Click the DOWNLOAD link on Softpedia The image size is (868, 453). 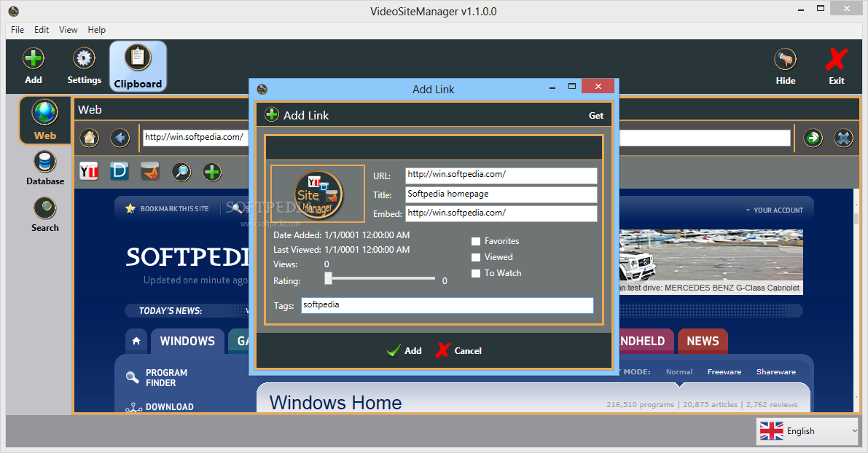coord(169,406)
